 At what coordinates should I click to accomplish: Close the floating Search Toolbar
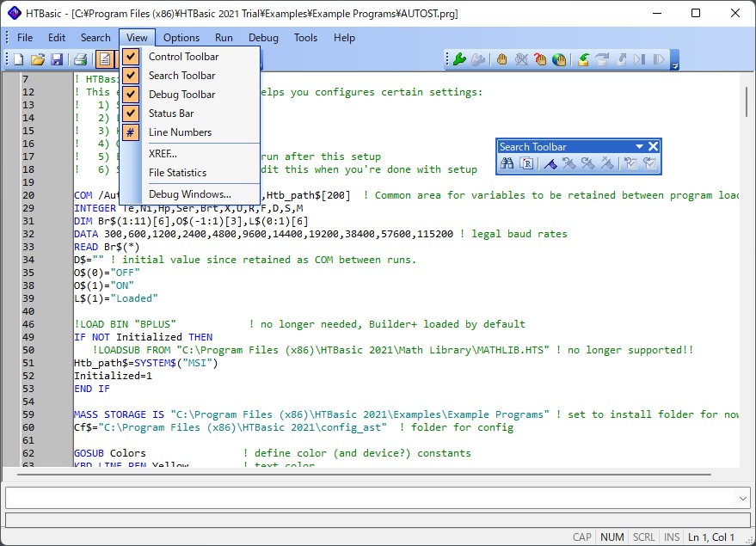click(654, 146)
